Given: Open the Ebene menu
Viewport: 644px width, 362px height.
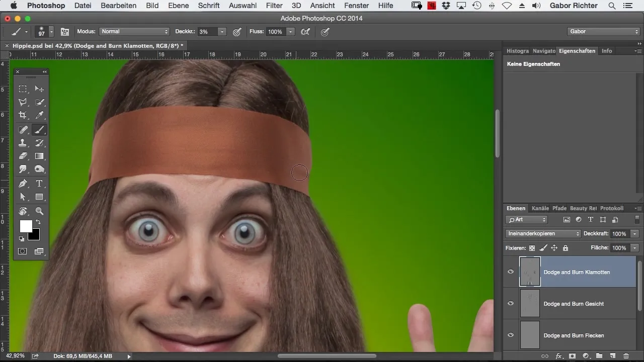Looking at the screenshot, I should (179, 6).
